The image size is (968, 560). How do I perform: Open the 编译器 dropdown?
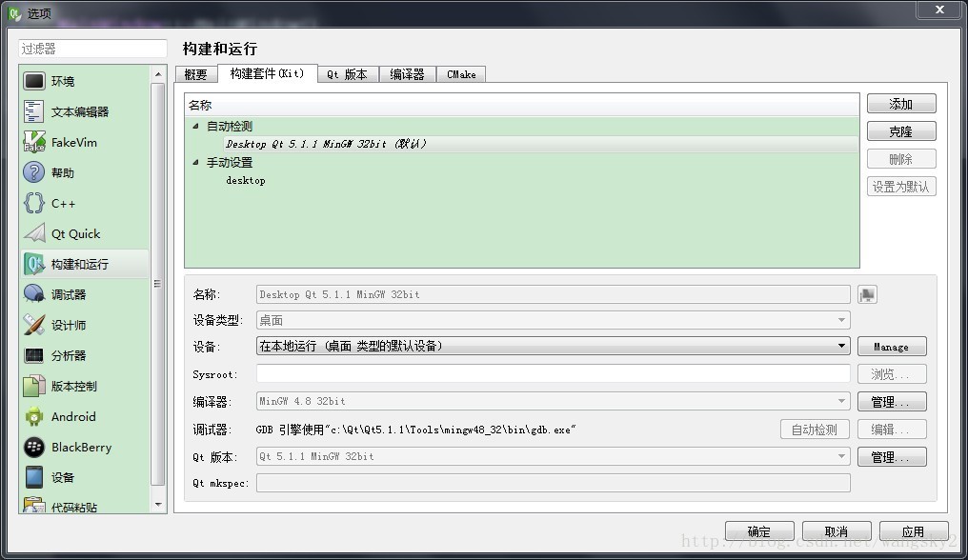[554, 401]
